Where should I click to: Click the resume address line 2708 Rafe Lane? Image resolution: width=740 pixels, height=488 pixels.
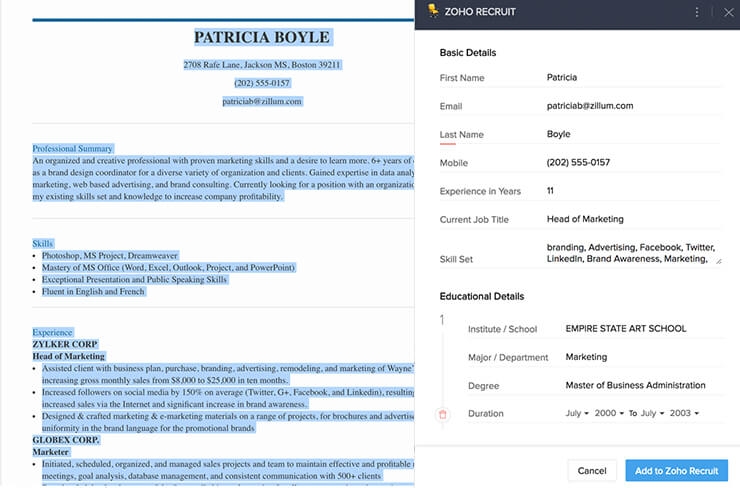[x=262, y=65]
